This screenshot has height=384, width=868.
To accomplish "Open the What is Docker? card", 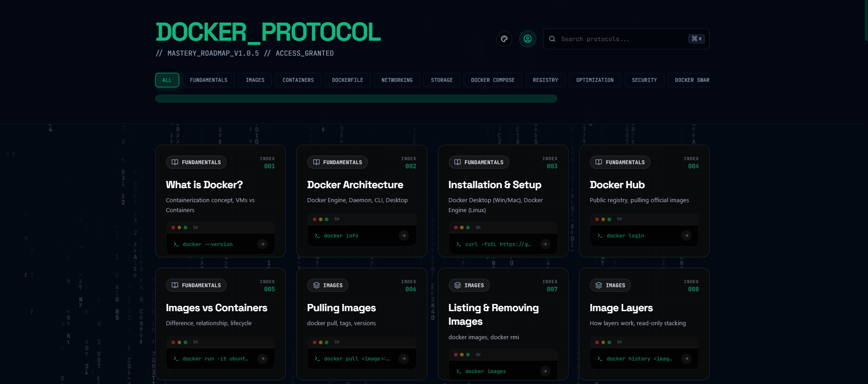I will coord(204,185).
